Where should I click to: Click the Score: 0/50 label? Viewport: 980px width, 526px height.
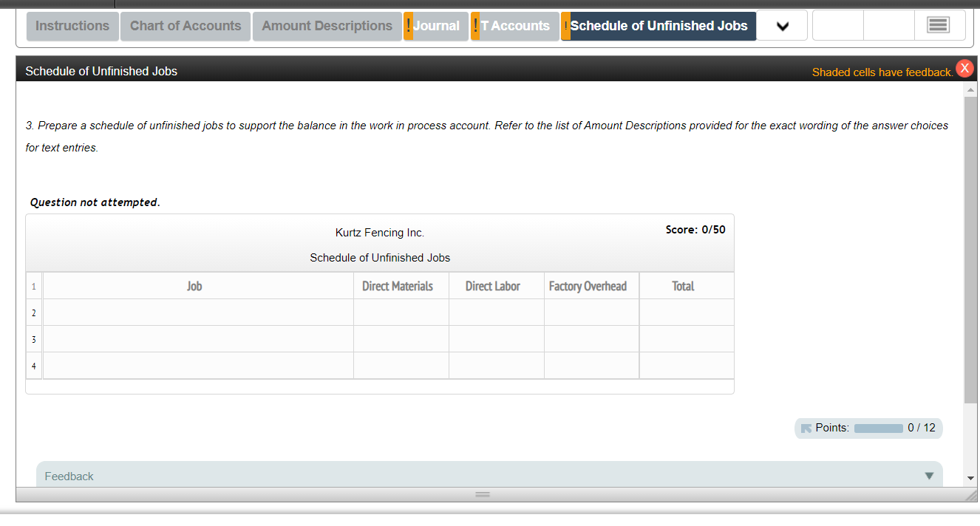695,230
